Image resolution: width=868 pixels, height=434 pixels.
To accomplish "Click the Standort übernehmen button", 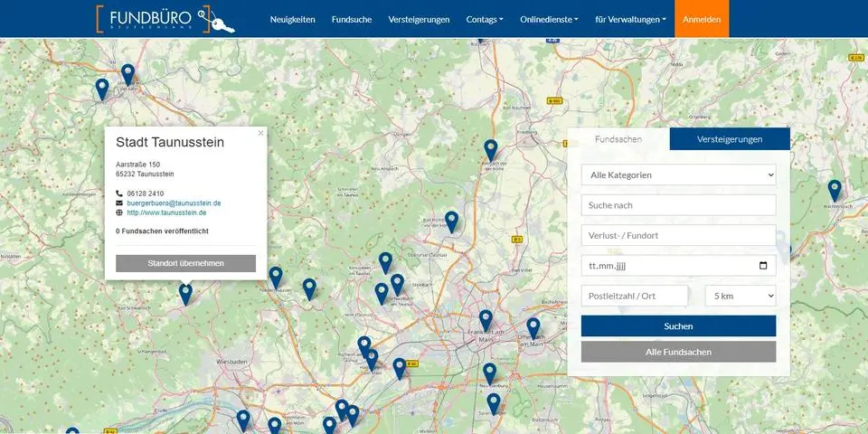I will click(x=185, y=263).
